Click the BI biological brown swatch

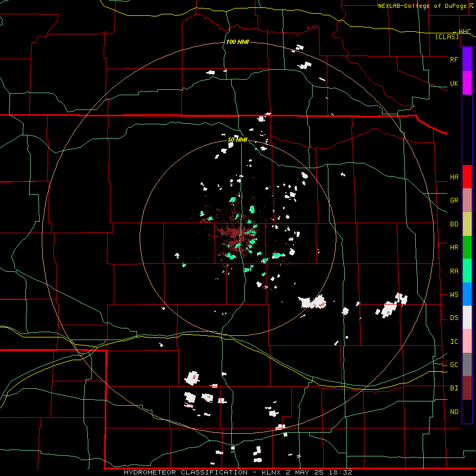pyautogui.click(x=467, y=388)
